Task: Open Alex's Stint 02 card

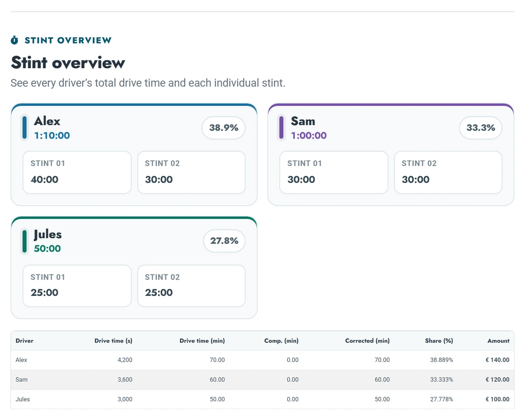Action: pos(191,172)
